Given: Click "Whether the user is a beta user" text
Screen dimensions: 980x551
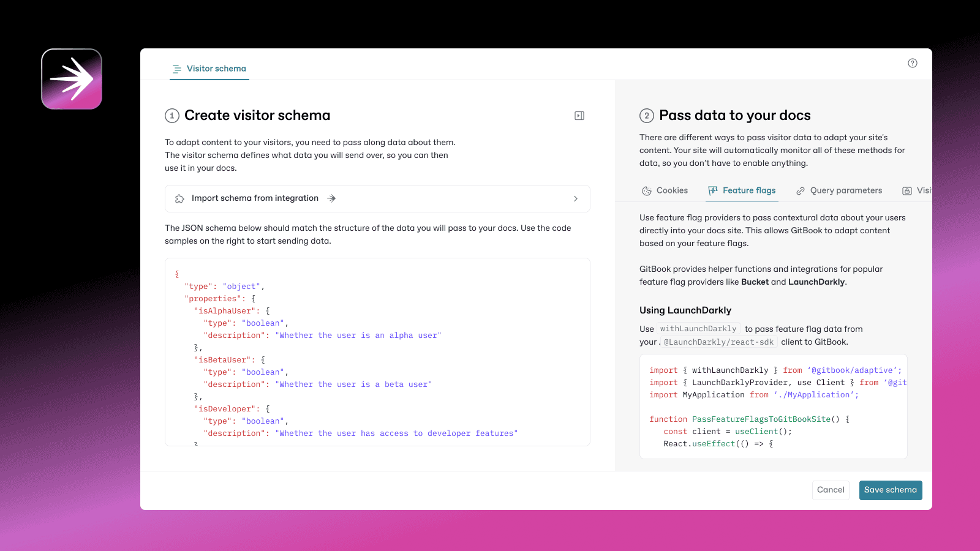Looking at the screenshot, I should pos(353,384).
